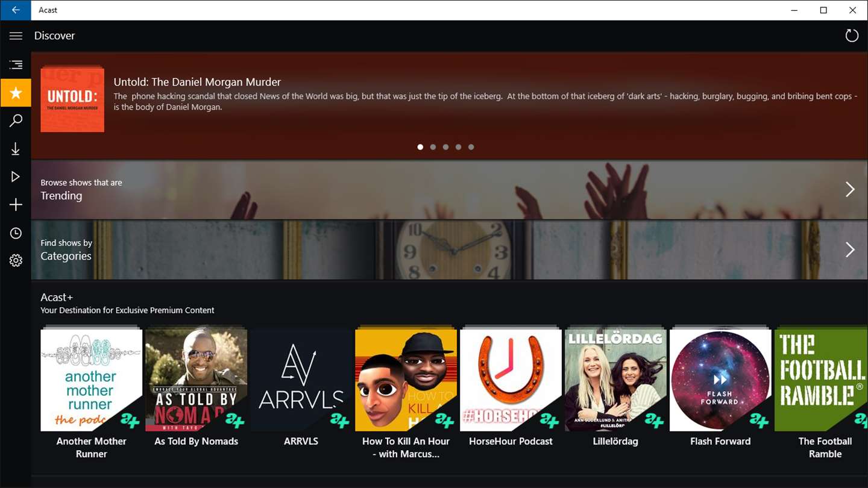Click 'The Football Ramble' title label
Image resolution: width=868 pixels, height=488 pixels.
825,448
